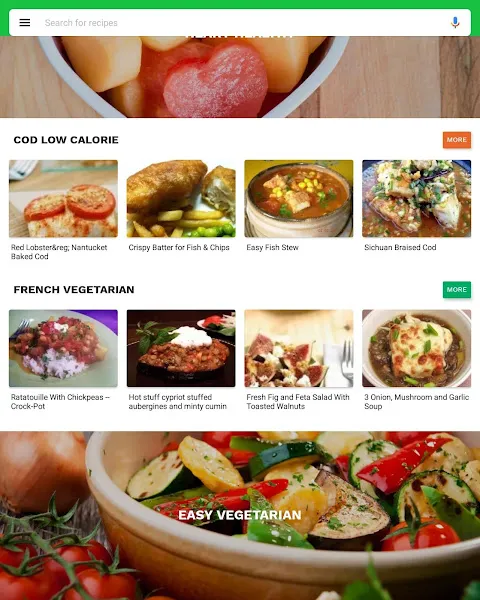This screenshot has height=600, width=480.
Task: Open Crispy Batter for Fish & Chips image
Action: (181, 199)
